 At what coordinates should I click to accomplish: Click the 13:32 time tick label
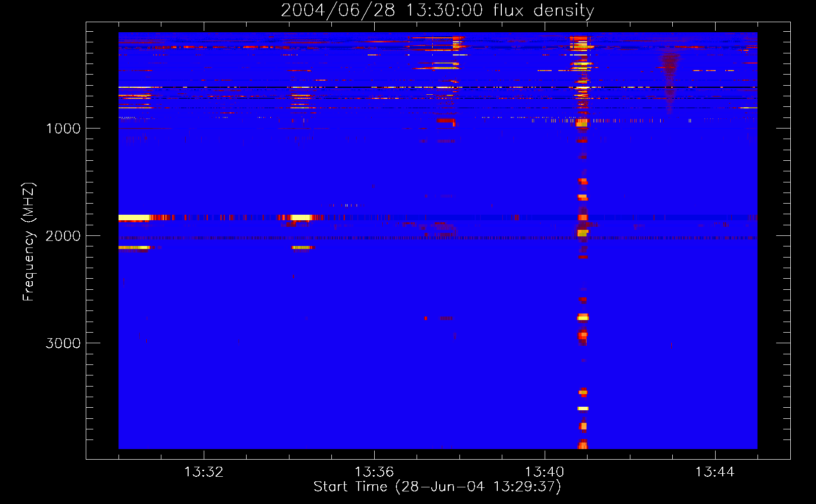click(204, 472)
